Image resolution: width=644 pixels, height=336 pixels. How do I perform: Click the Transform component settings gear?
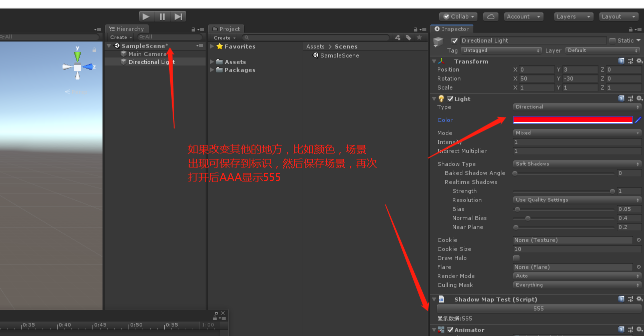(x=638, y=61)
